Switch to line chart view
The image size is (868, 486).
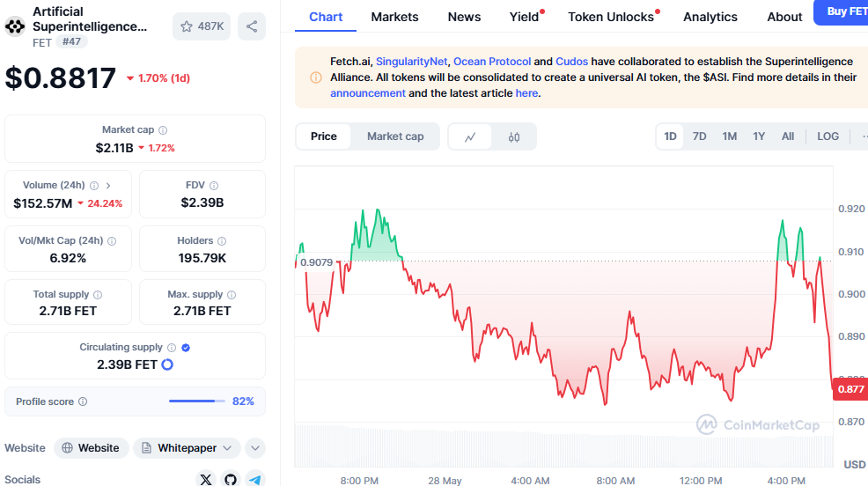470,136
